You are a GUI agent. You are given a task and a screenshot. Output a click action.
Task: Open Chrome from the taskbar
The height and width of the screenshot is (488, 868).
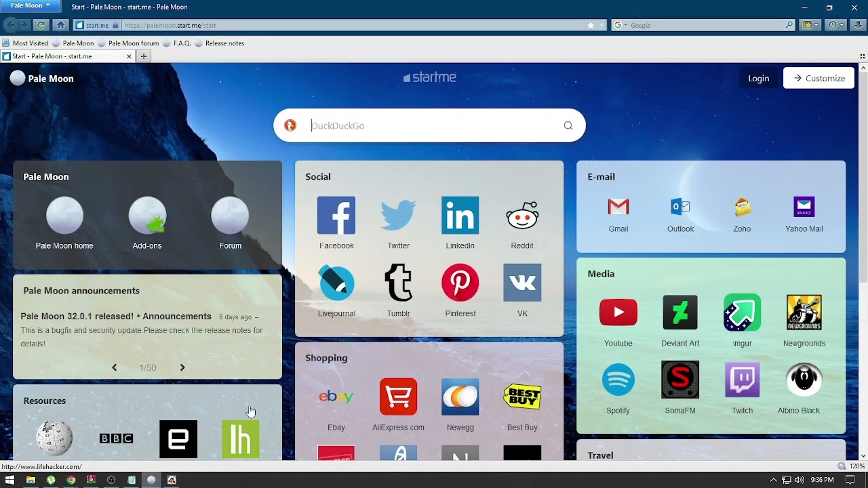[x=71, y=480]
